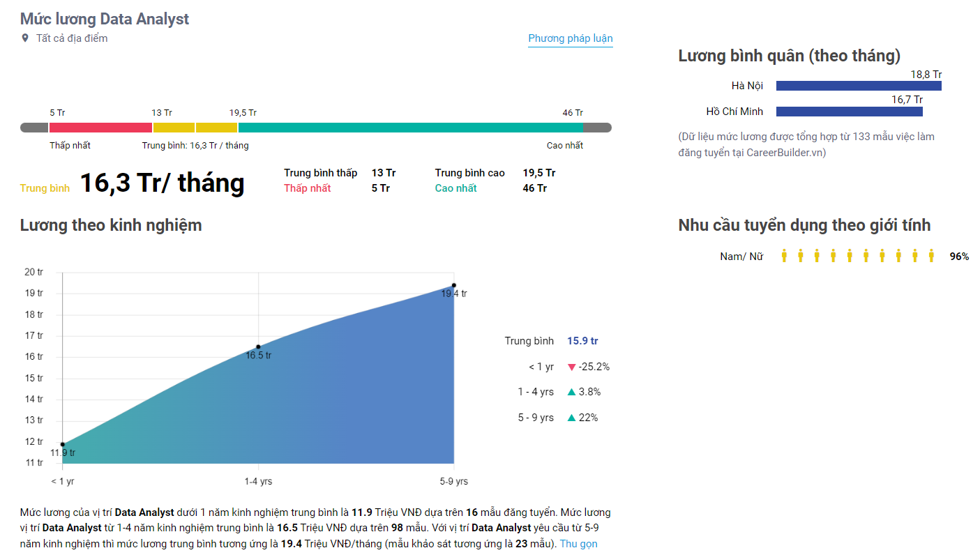Click the red down triangle beside -25.2%
980x555 pixels.
(571, 367)
